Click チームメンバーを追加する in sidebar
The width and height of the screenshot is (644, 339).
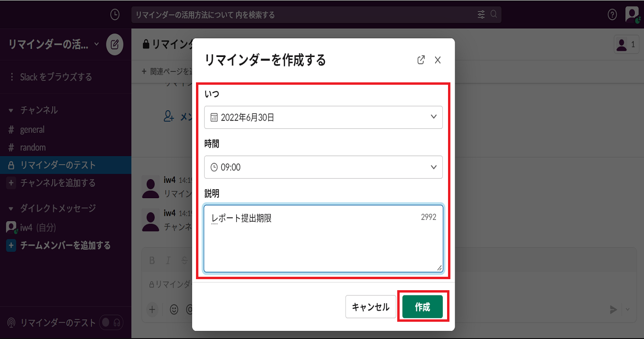(x=65, y=245)
